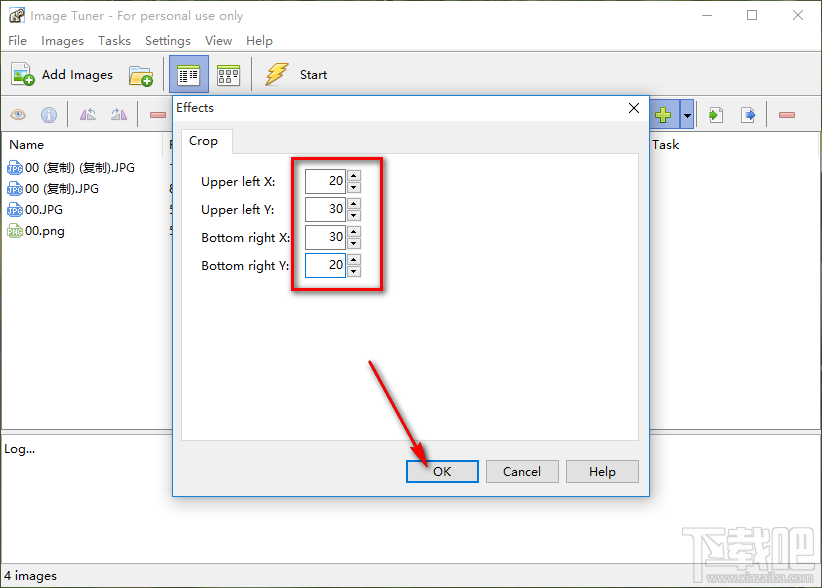The height and width of the screenshot is (588, 822).
Task: Open the View menu
Action: pyautogui.click(x=218, y=41)
